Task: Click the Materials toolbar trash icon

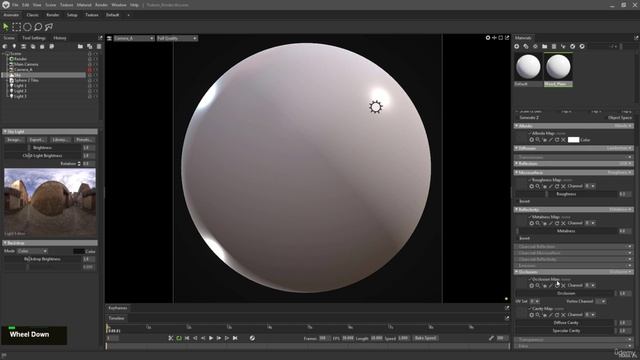Action: coord(554,47)
